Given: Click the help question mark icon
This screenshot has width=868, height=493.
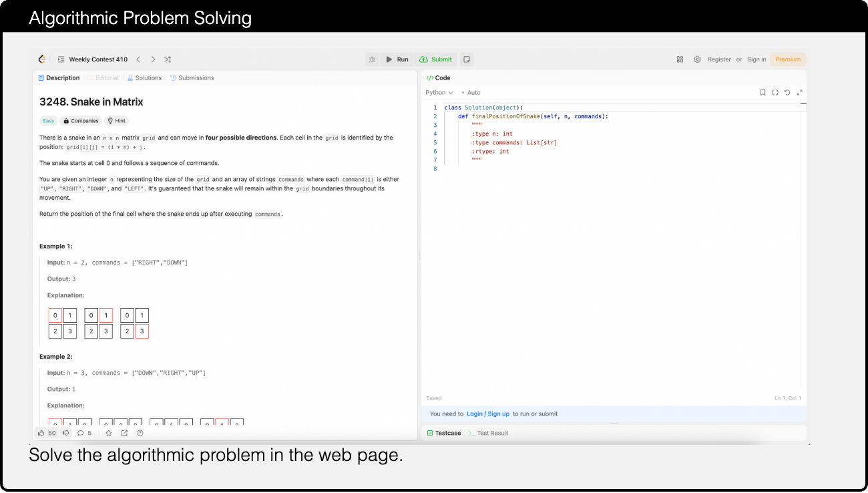Looking at the screenshot, I should [x=140, y=433].
